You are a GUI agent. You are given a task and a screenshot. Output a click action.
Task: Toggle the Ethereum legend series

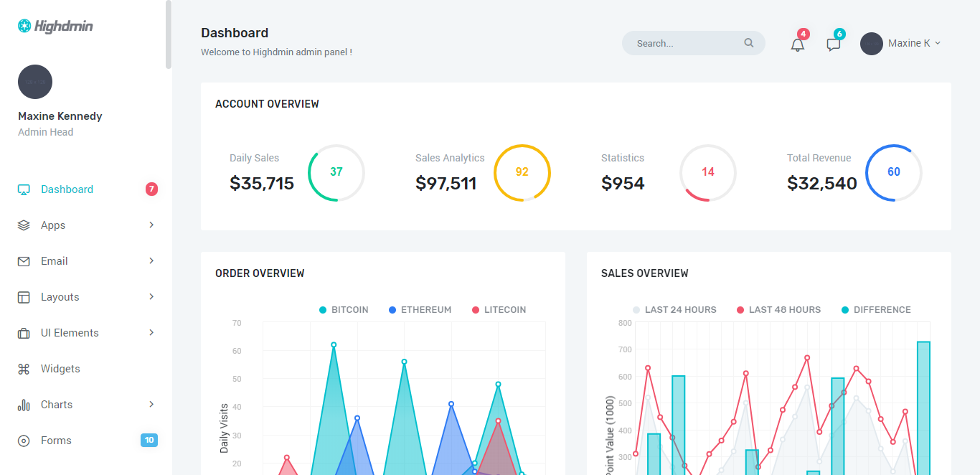click(x=420, y=310)
